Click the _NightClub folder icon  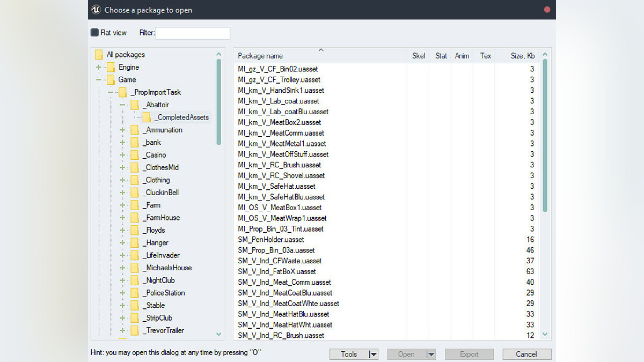tap(135, 280)
